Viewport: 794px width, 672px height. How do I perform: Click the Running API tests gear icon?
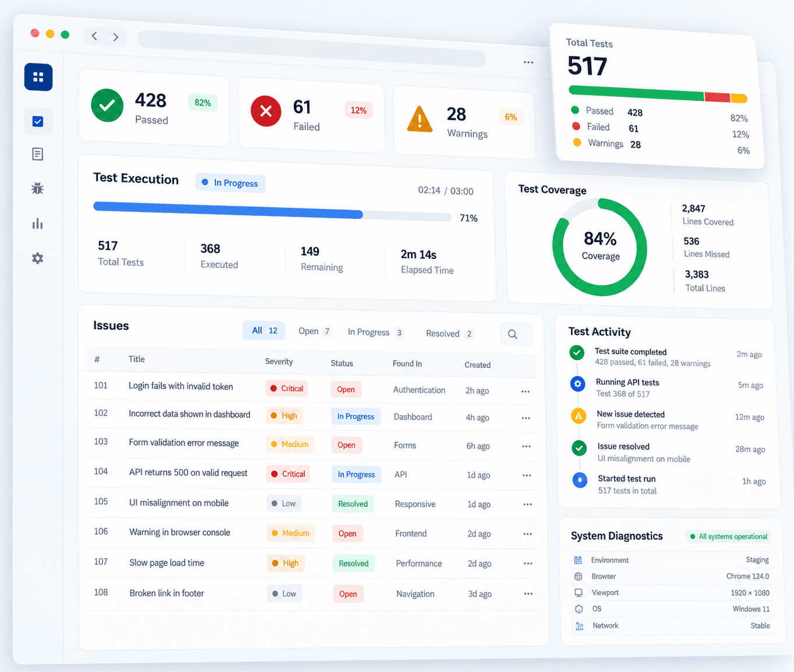click(x=578, y=384)
